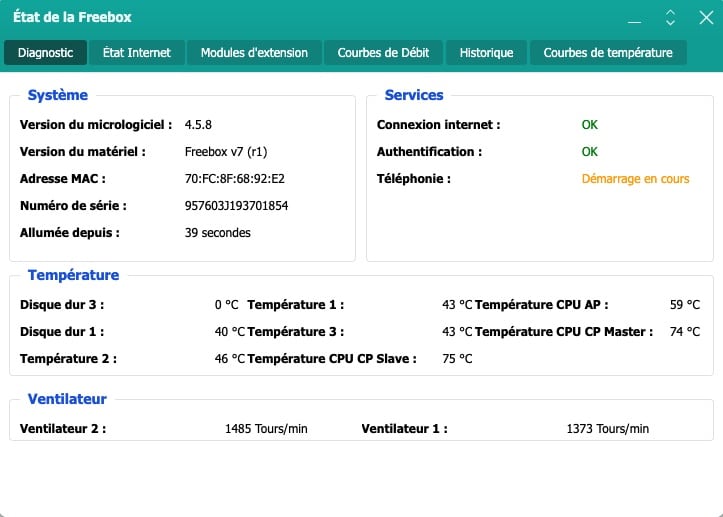Click Disque dur 3 temperature 0 °C

[x=226, y=305]
